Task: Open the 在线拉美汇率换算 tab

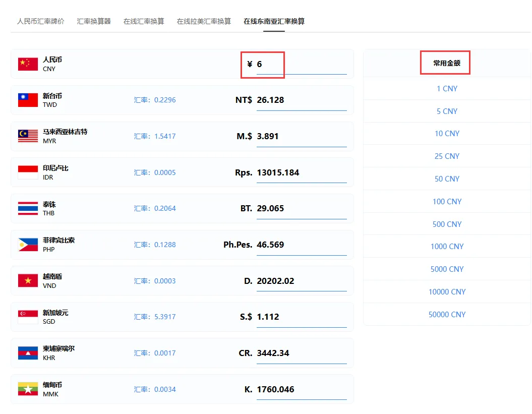Action: 204,21
